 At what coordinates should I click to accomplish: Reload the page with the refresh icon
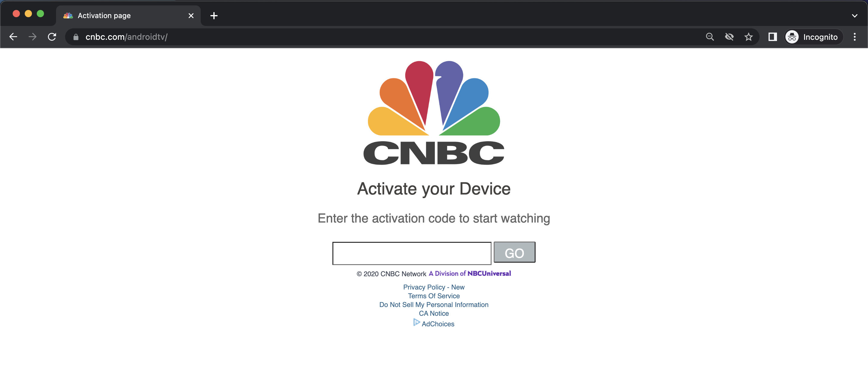(52, 37)
